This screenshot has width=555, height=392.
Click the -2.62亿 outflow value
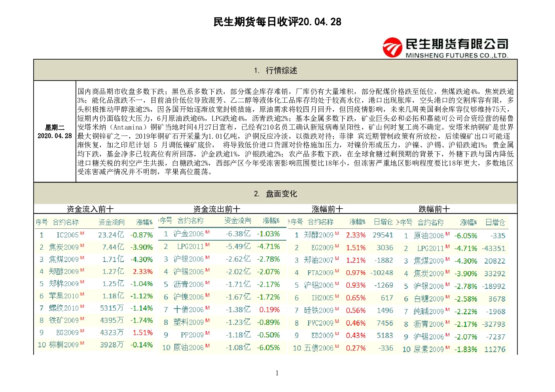tap(238, 259)
